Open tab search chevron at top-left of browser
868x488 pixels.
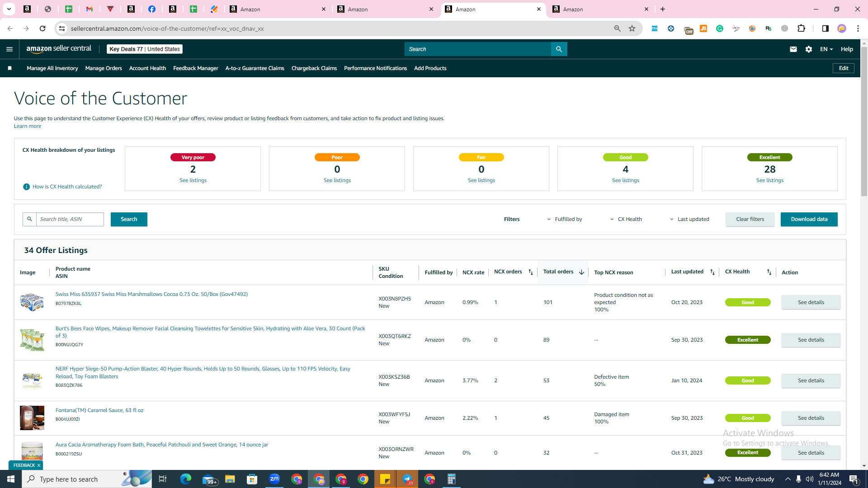click(x=9, y=9)
